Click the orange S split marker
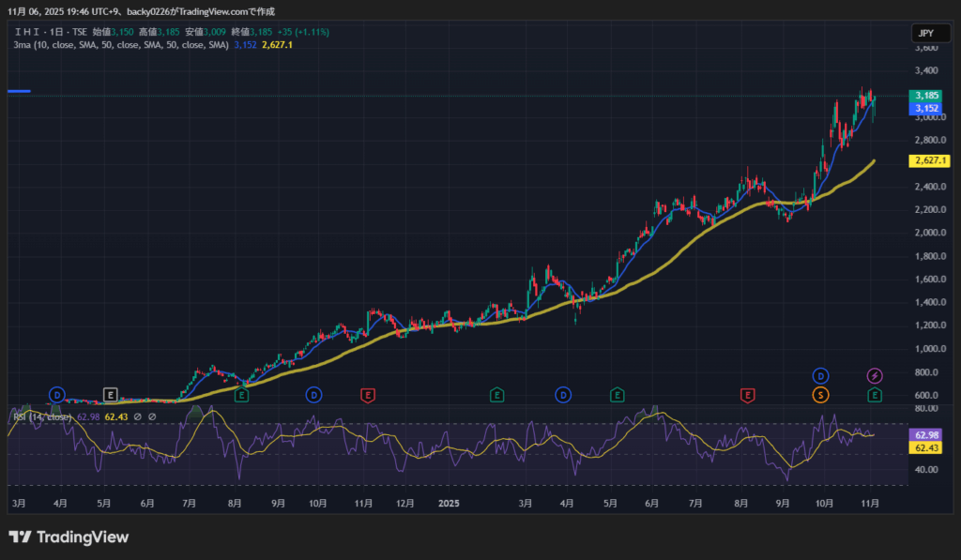 coord(820,395)
